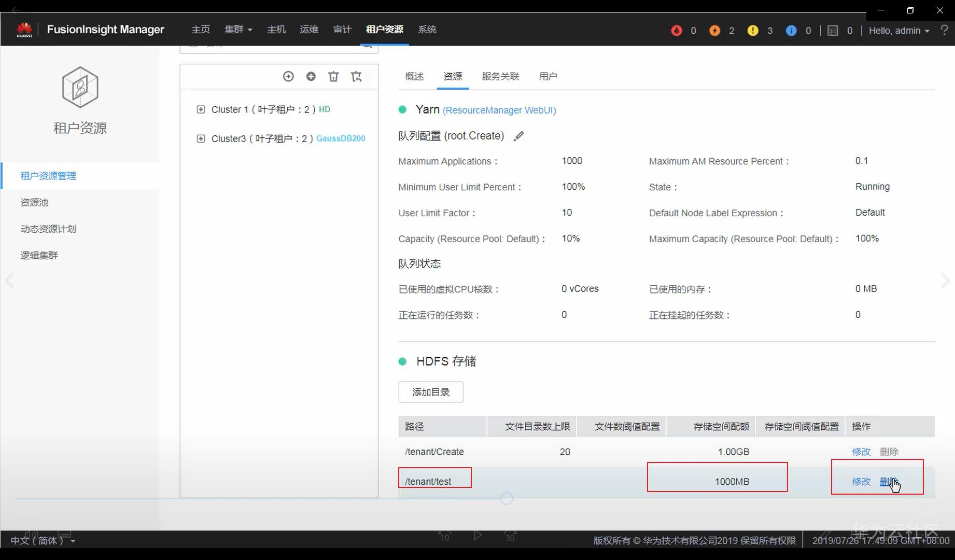Go to previous slide with left arrow
This screenshot has width=955, height=560.
point(9,281)
